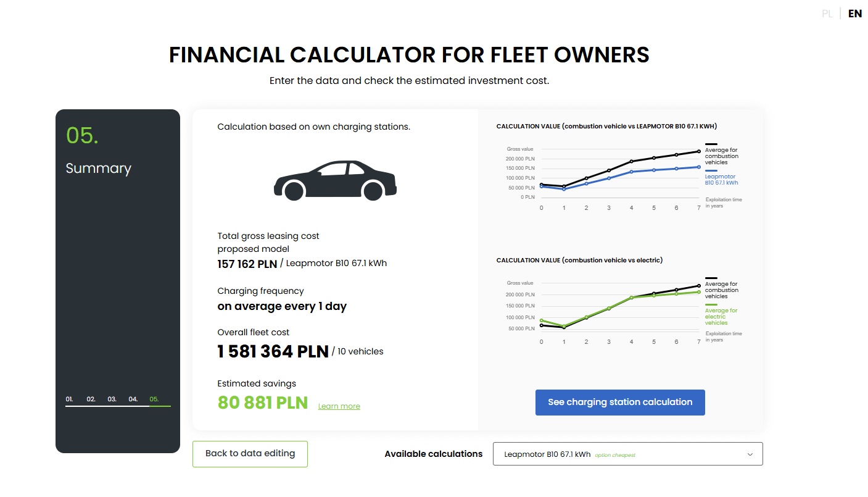Screen dimensions: 868x497
Task: Click year 0 point on green electric line
Action: pyautogui.click(x=541, y=320)
